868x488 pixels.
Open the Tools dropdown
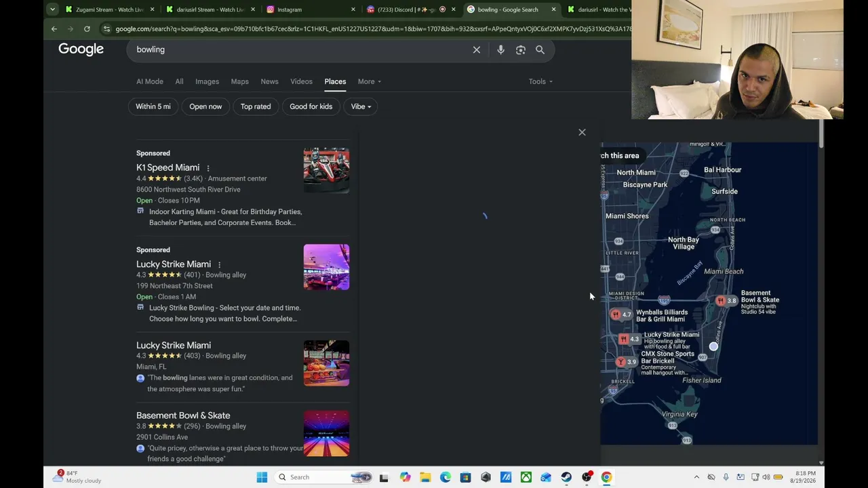pos(540,81)
